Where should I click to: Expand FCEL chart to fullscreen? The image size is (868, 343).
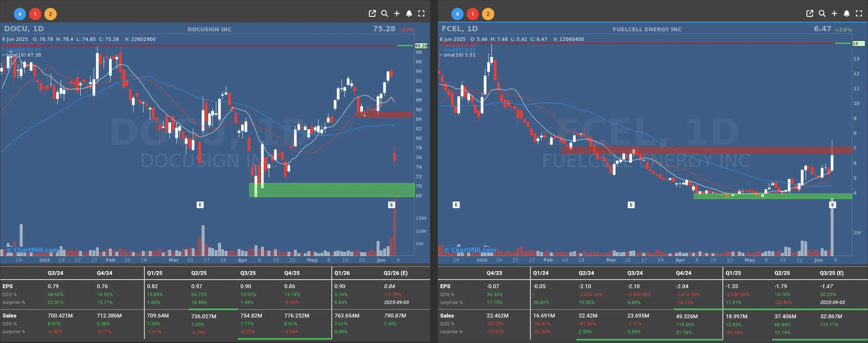click(x=859, y=14)
